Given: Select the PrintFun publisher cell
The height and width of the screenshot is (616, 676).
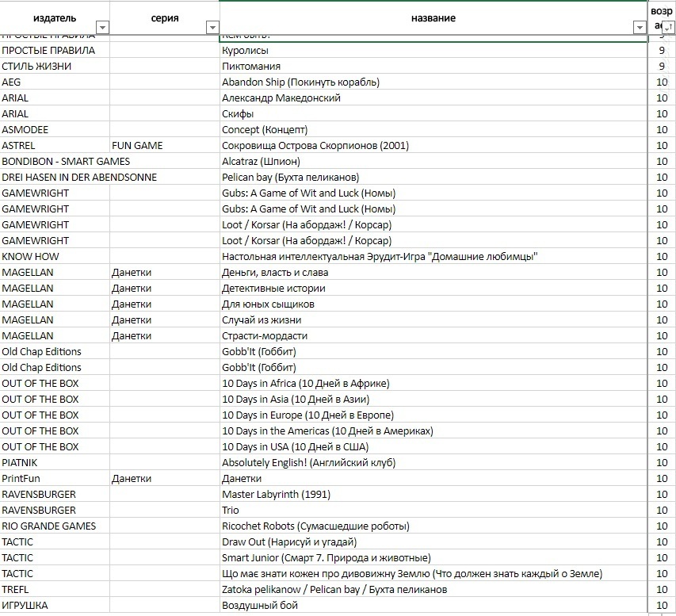Looking at the screenshot, I should pos(55,478).
